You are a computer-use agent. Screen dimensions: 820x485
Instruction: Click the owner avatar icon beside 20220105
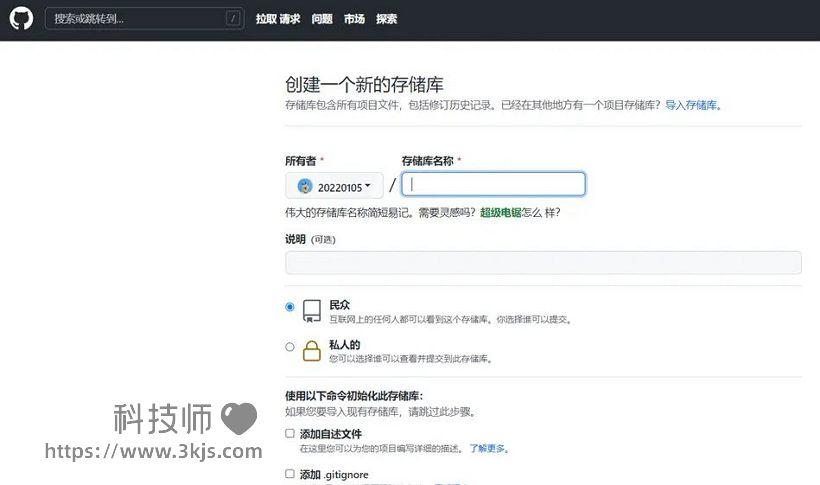(305, 186)
